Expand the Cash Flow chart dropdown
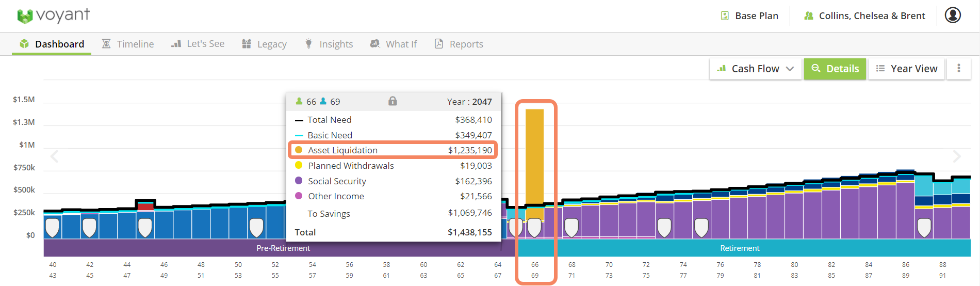This screenshot has width=980, height=286. pyautogui.click(x=756, y=69)
